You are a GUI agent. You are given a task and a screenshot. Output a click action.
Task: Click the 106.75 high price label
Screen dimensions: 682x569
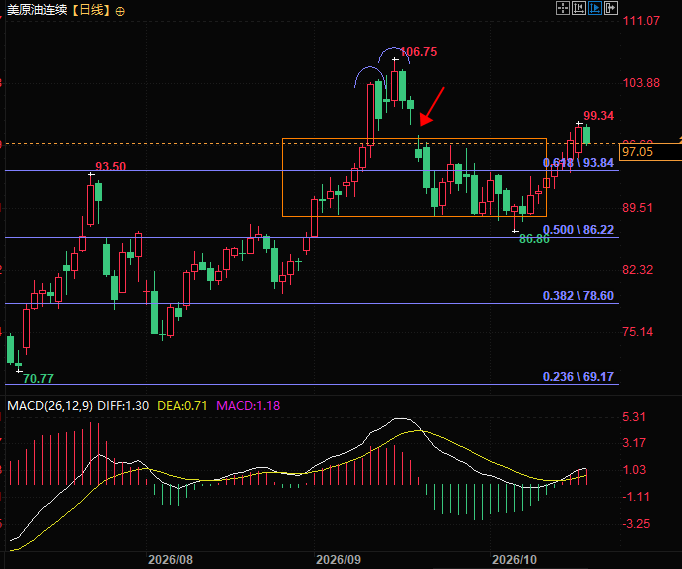coord(418,52)
